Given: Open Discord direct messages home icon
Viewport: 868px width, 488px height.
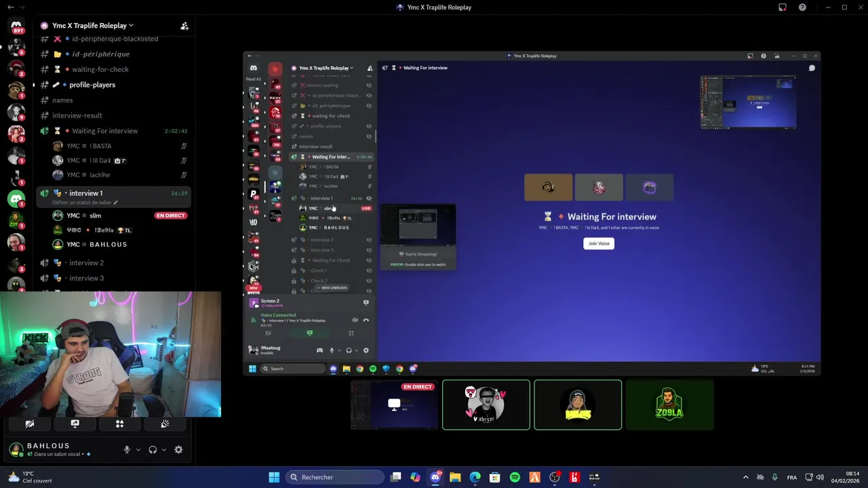Looking at the screenshot, I should tap(16, 26).
